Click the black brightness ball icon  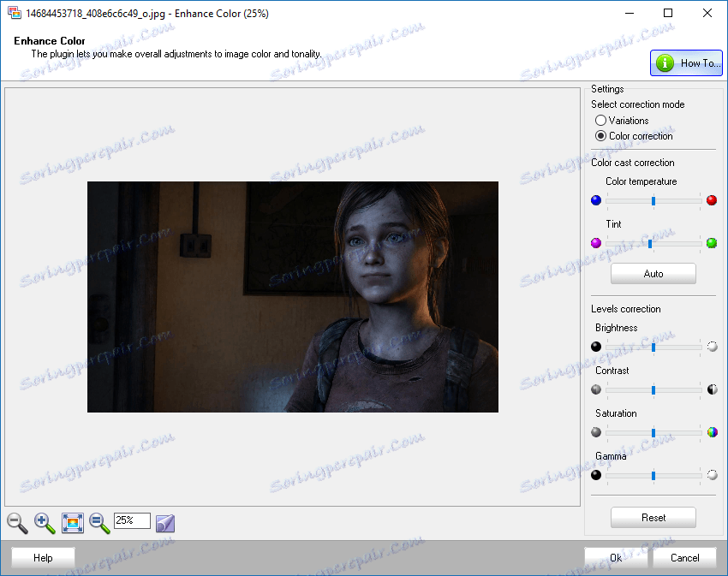[596, 347]
